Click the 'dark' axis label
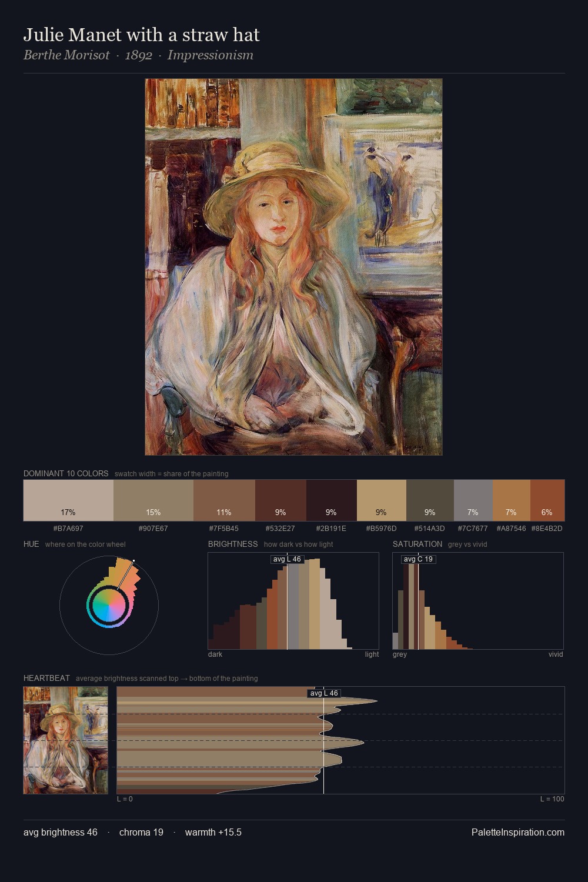Viewport: 588px width, 882px height. 215,654
